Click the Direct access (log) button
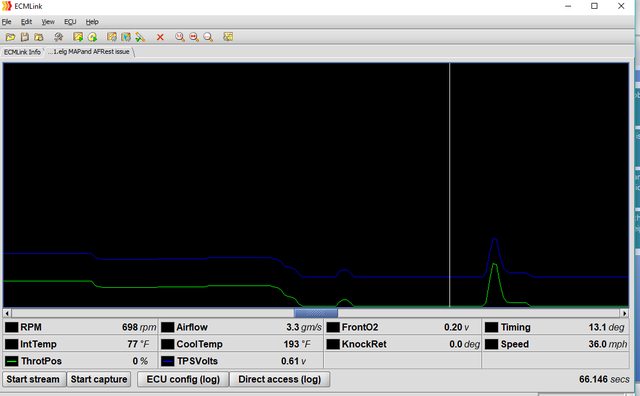The height and width of the screenshot is (396, 640). tap(280, 379)
